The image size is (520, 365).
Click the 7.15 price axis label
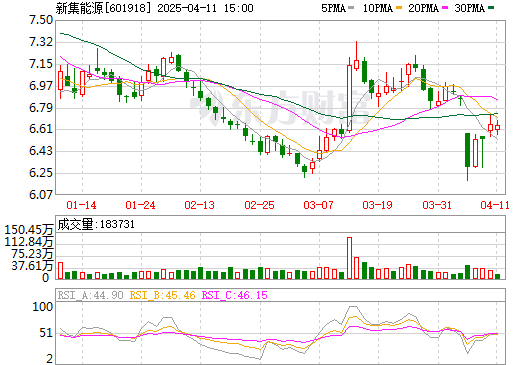tap(41, 64)
